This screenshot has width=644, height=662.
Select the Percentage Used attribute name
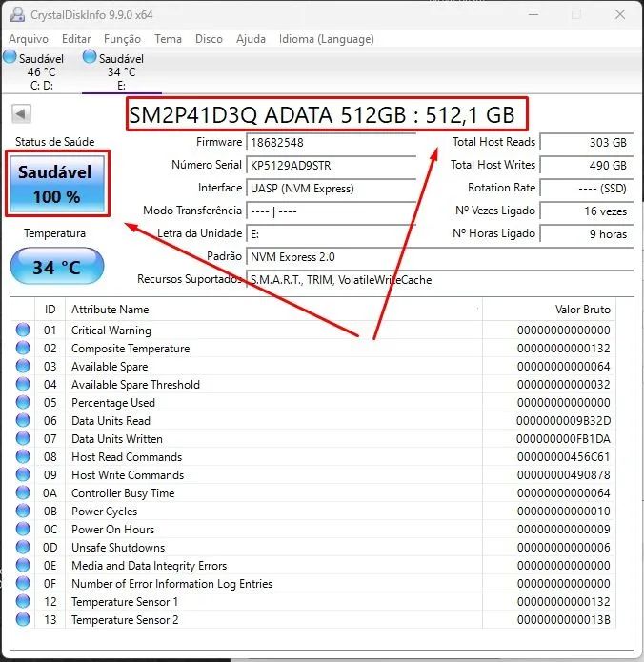tap(113, 403)
